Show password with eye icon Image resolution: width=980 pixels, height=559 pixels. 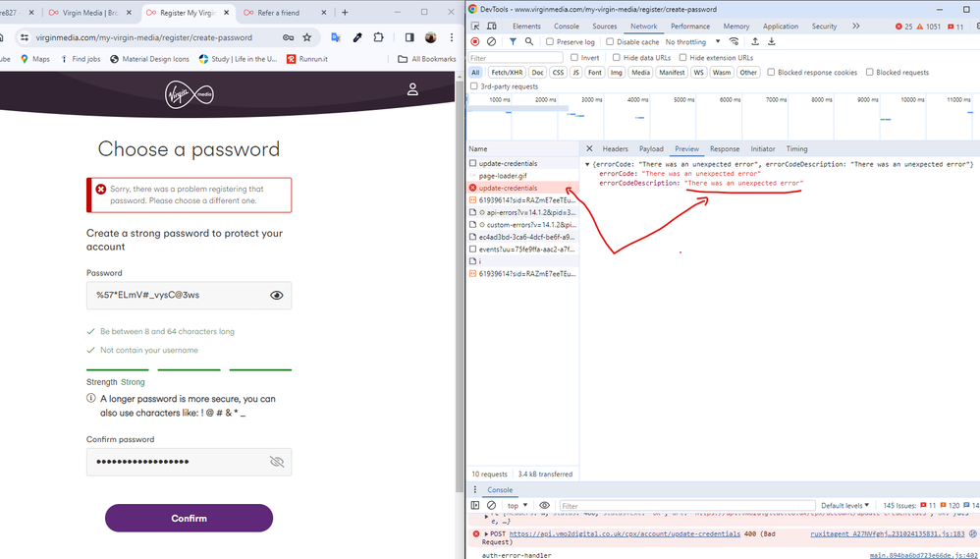pos(276,295)
